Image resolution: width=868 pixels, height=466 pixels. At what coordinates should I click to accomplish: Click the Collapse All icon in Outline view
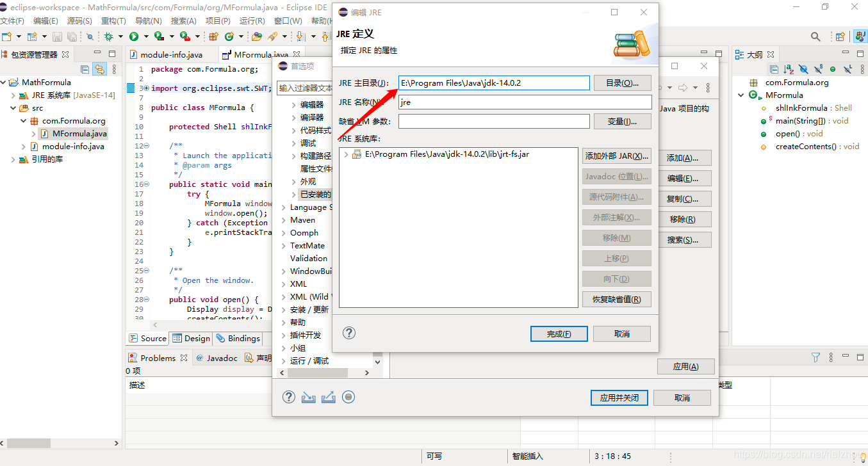tap(774, 68)
